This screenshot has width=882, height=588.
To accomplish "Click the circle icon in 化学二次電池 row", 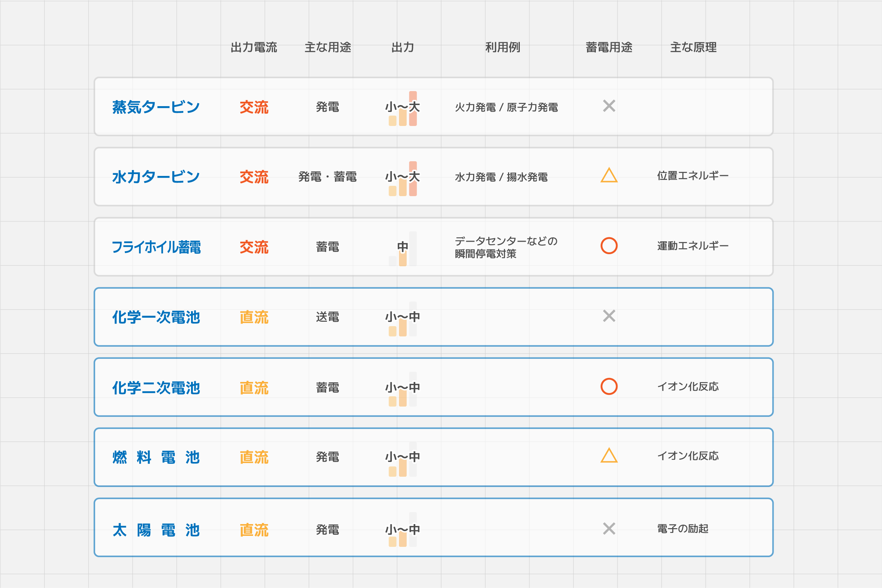I will [609, 386].
